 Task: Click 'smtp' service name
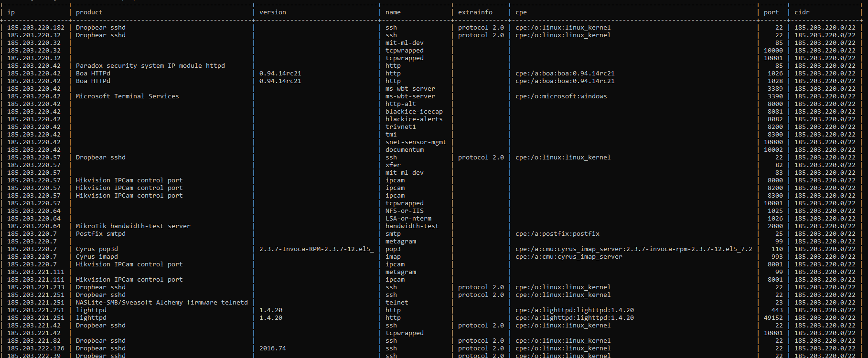[x=393, y=234]
